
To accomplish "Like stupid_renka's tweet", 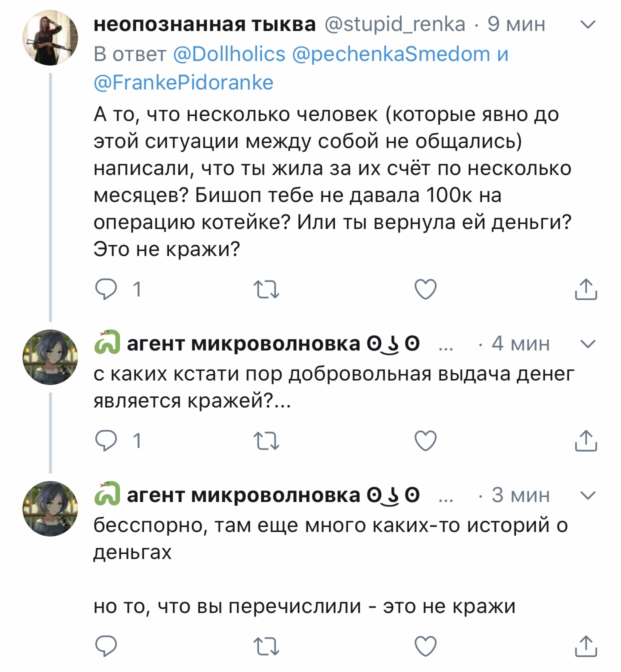I will pos(425,289).
